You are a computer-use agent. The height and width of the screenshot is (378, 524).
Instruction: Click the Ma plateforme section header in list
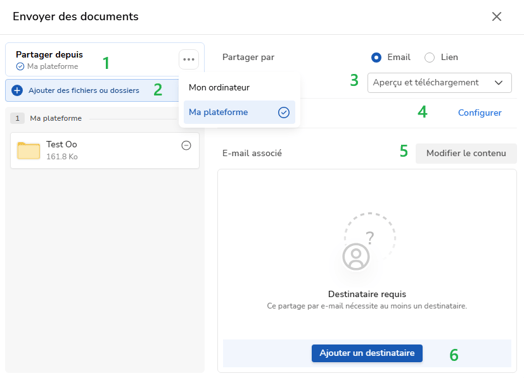55,118
